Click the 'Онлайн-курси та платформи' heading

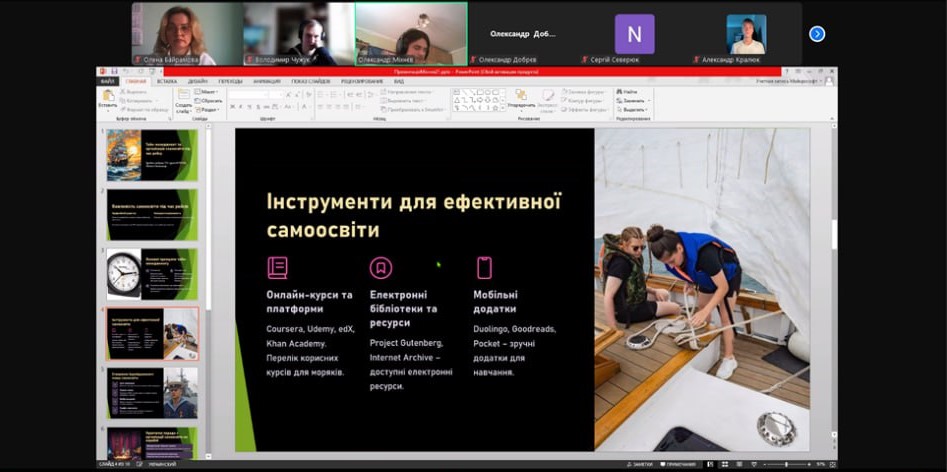pyautogui.click(x=309, y=302)
